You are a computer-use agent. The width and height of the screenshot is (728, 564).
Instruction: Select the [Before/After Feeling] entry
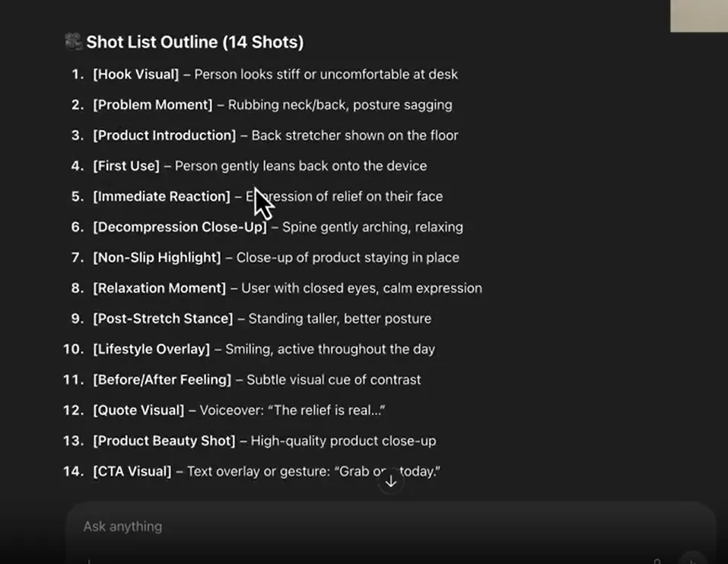tap(242, 380)
